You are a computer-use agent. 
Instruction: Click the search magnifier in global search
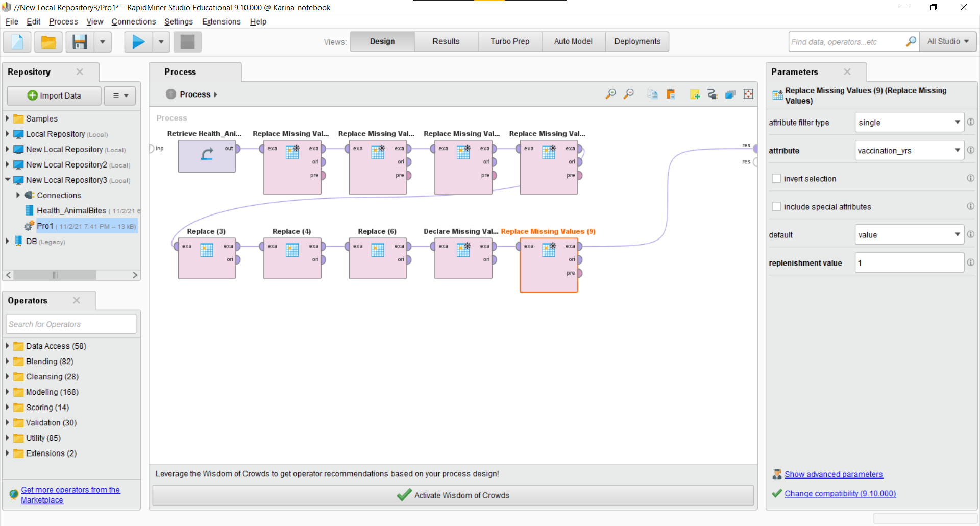click(911, 41)
